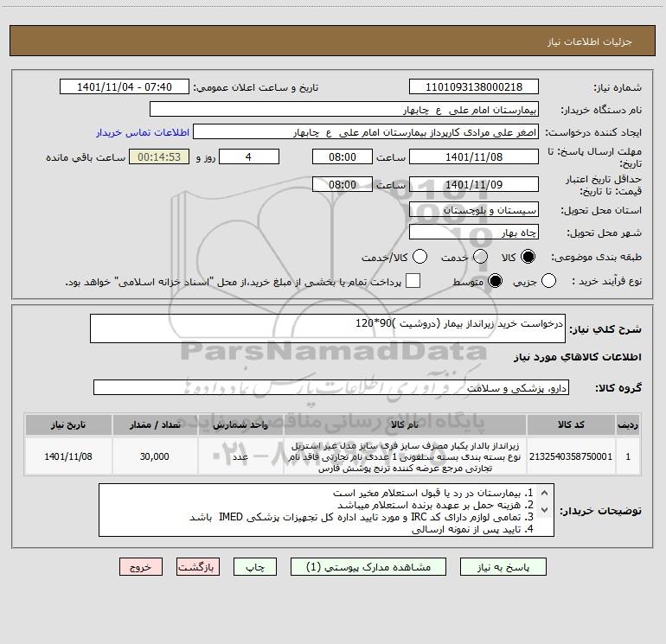Click the کد کالا column header

click(571, 424)
